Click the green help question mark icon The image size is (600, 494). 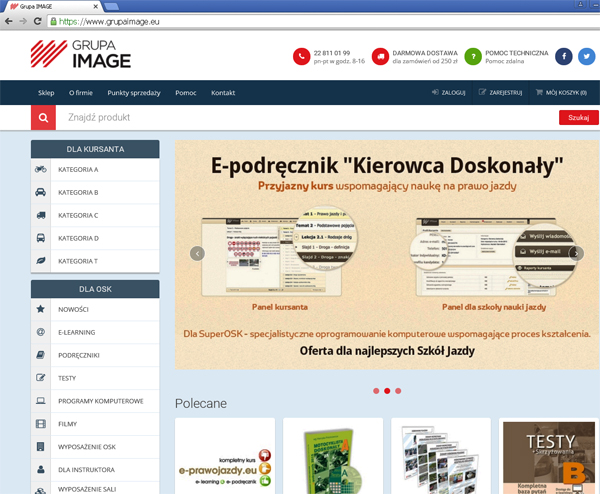(473, 57)
